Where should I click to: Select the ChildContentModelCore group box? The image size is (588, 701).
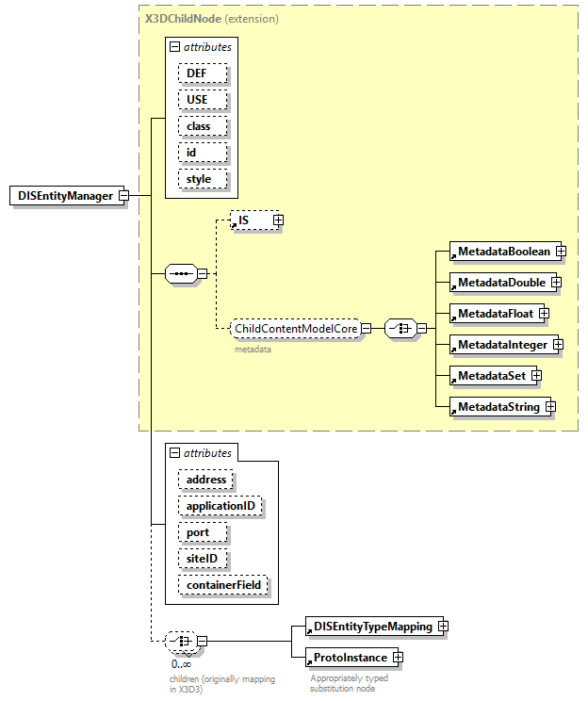[295, 329]
